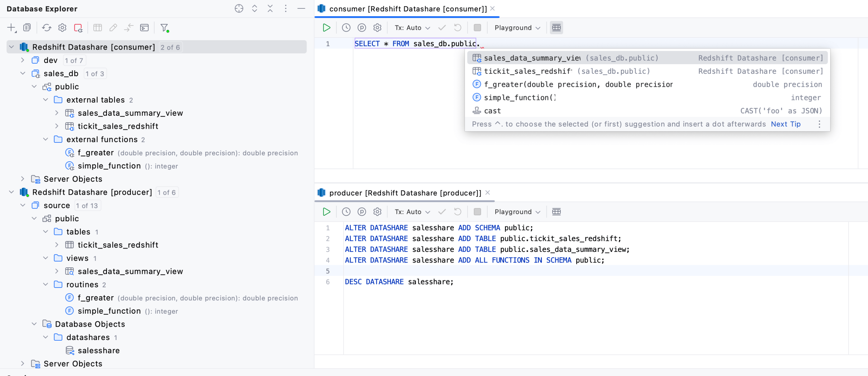The height and width of the screenshot is (376, 868).
Task: Click Locate target crosshair icon in header
Action: (239, 9)
